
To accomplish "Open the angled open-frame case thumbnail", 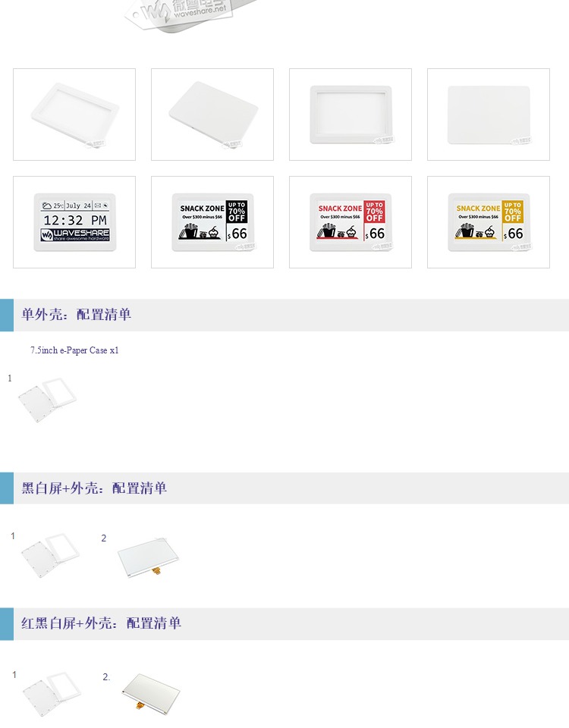I will (x=74, y=115).
